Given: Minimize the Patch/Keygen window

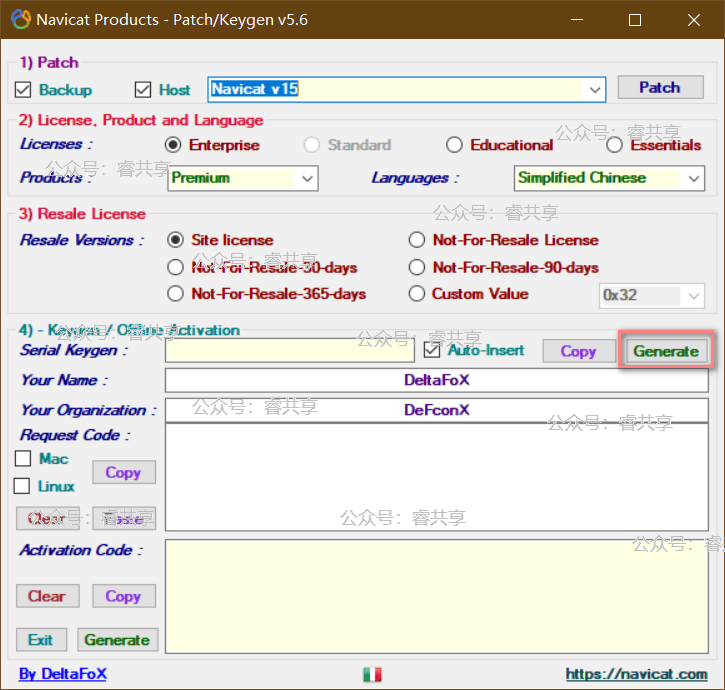Looking at the screenshot, I should tap(577, 20).
